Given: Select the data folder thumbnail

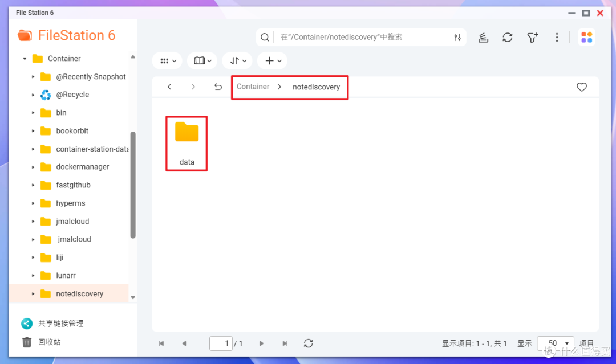Looking at the screenshot, I should pos(187,144).
